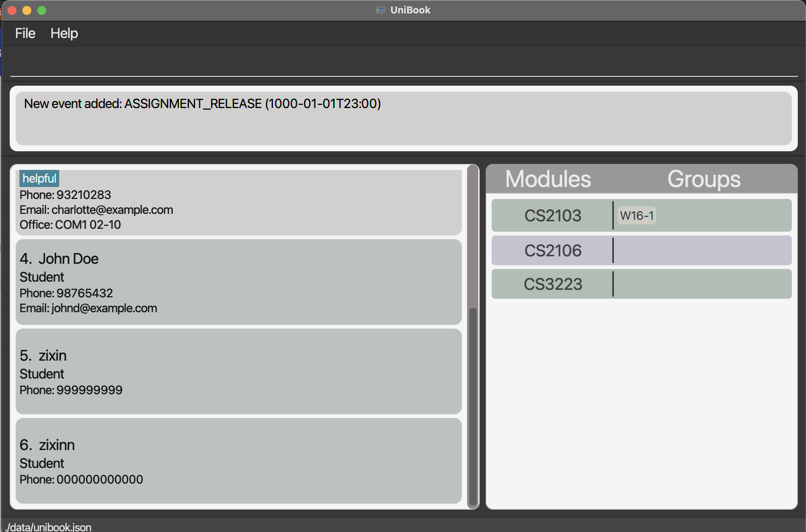806x532 pixels.
Task: Select the John Doe student card
Action: [x=238, y=282]
